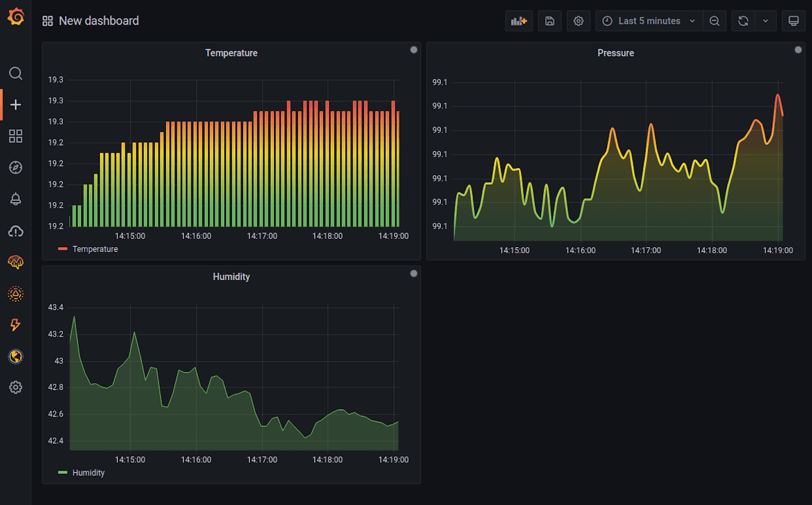The image size is (812, 505).
Task: Open the Explore compass icon
Action: point(16,167)
